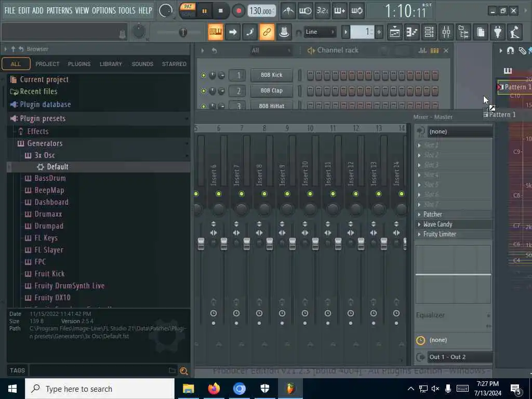Select the PLUGINS browser tab
The height and width of the screenshot is (399, 532).
coord(79,64)
